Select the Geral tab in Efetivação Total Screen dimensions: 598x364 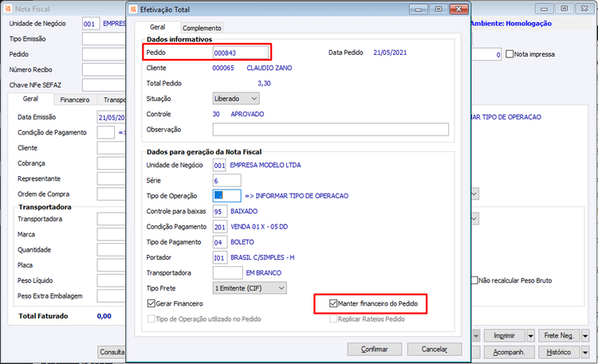click(x=157, y=27)
